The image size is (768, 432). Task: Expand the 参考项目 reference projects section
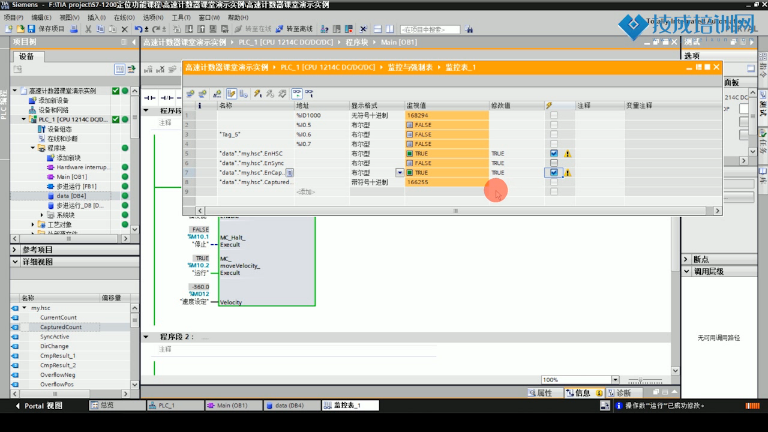pos(14,250)
